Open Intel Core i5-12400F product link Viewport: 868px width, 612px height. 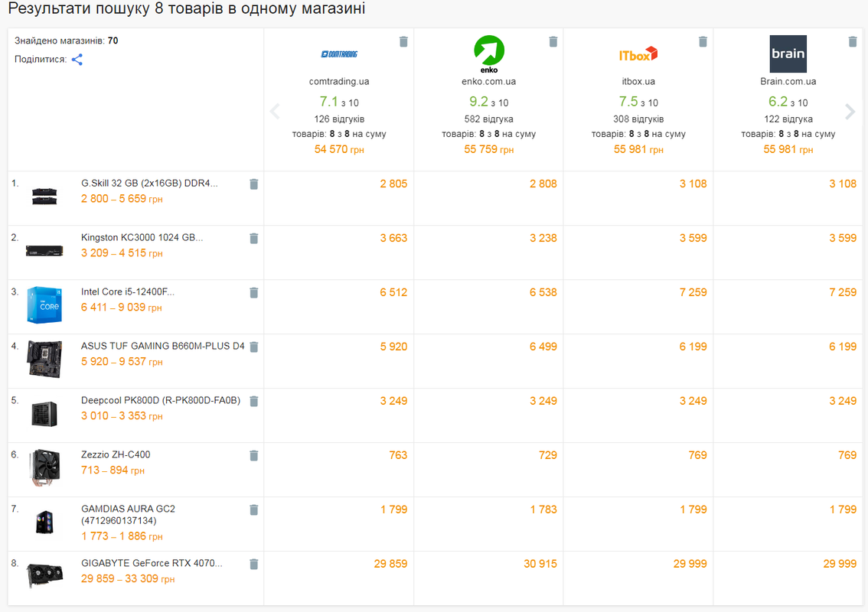tap(128, 291)
